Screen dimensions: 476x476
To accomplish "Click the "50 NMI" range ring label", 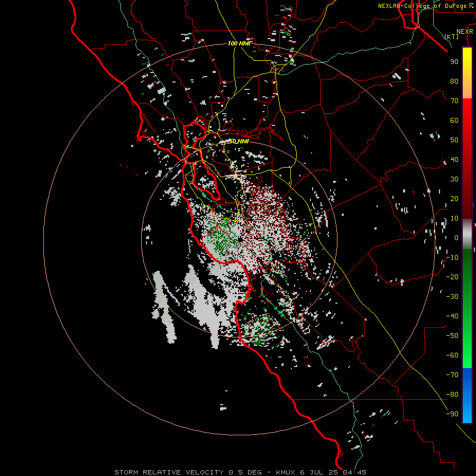I will click(x=239, y=141).
